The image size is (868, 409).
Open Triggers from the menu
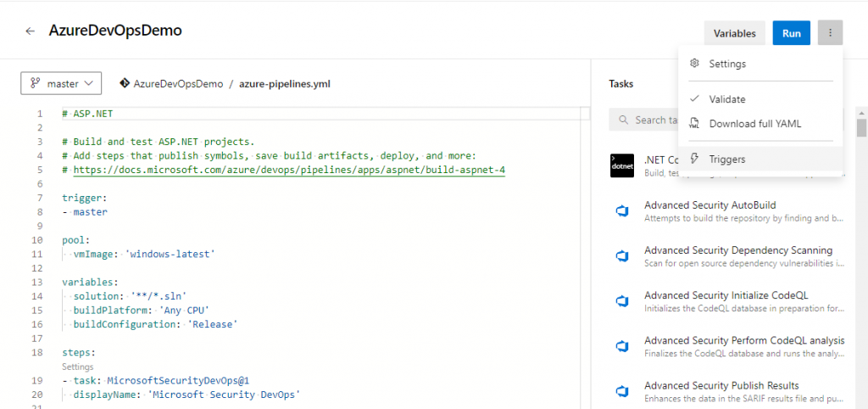point(727,159)
